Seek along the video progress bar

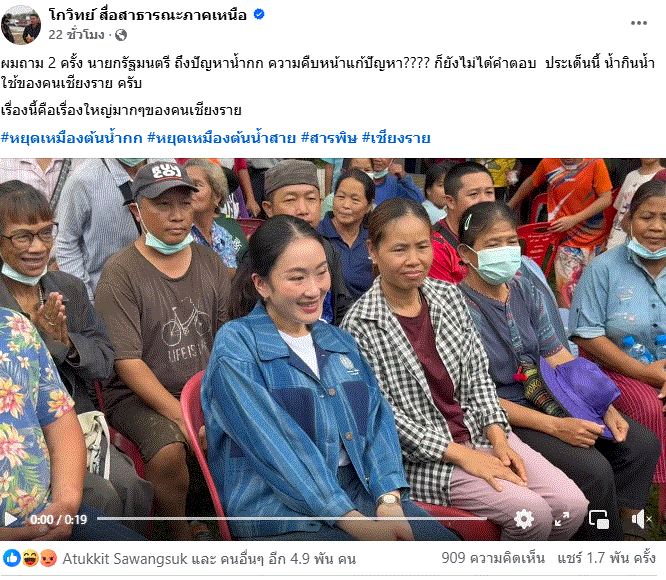point(292,518)
